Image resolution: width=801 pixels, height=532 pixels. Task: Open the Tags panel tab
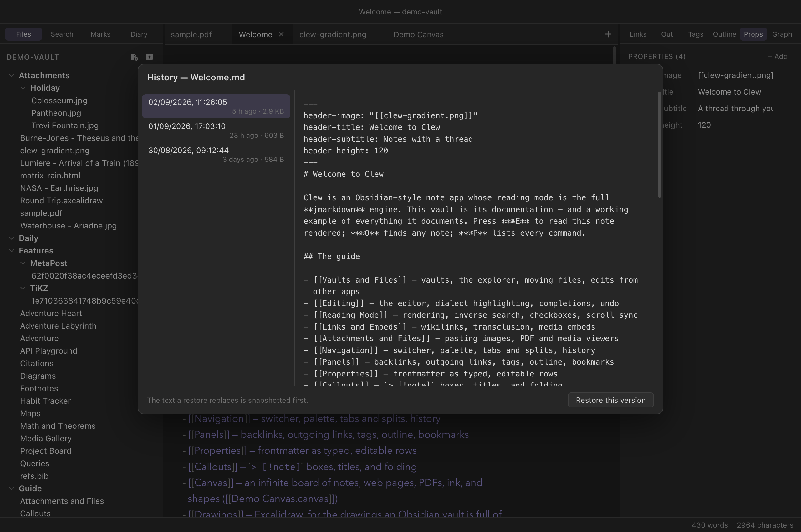(x=696, y=34)
